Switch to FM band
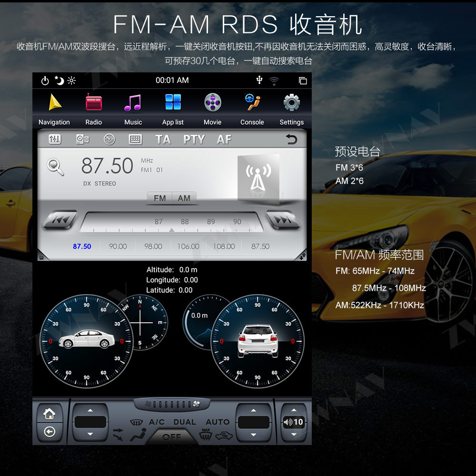This screenshot has height=476, width=476. pyautogui.click(x=159, y=198)
